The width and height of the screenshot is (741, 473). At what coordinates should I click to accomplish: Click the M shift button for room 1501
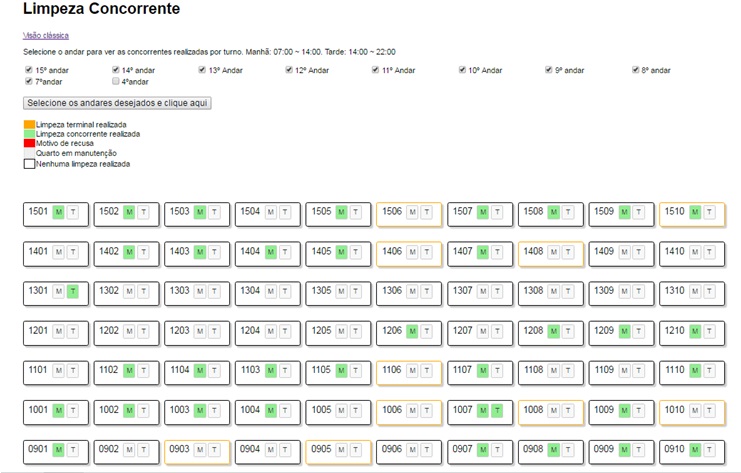coord(58,212)
